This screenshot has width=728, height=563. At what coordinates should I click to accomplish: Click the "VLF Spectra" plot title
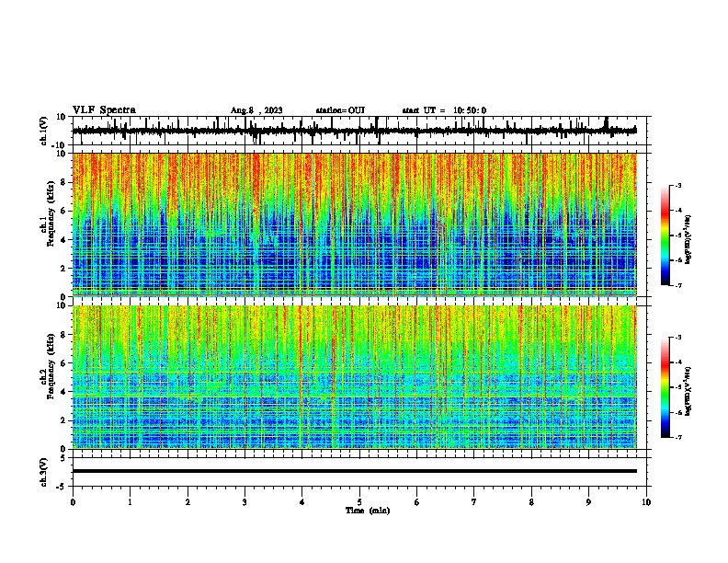click(x=104, y=110)
